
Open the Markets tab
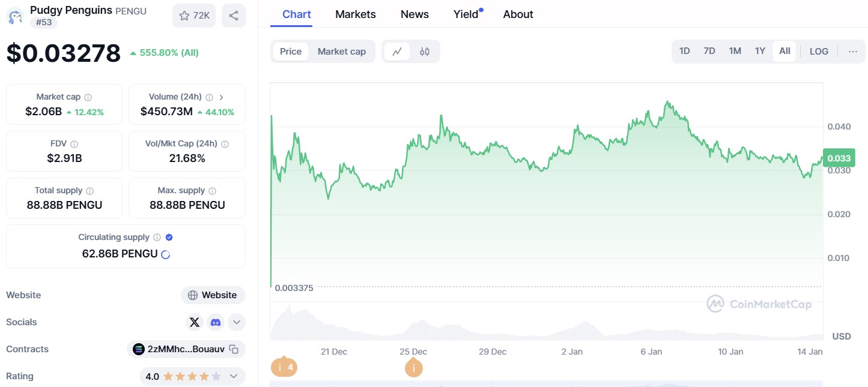click(356, 14)
